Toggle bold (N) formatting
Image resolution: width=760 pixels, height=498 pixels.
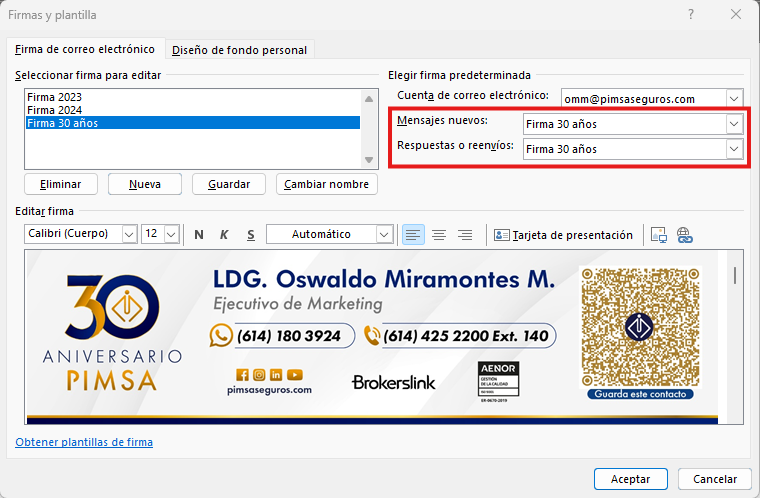(199, 235)
